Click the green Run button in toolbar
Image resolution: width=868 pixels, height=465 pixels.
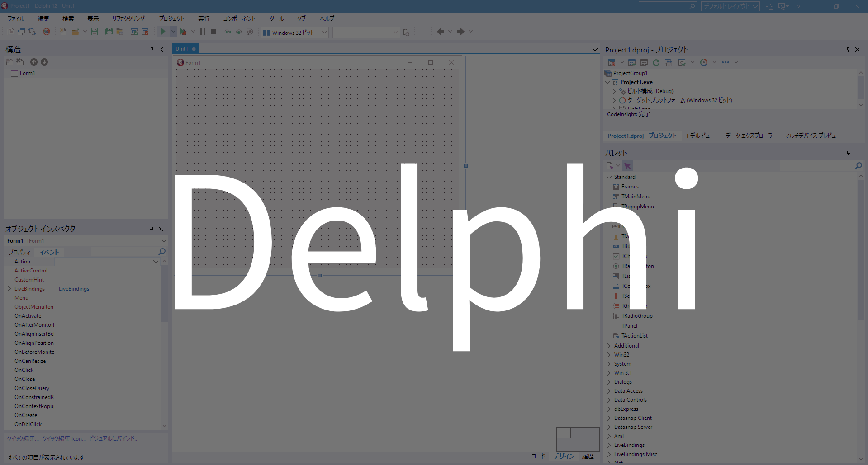pyautogui.click(x=163, y=32)
